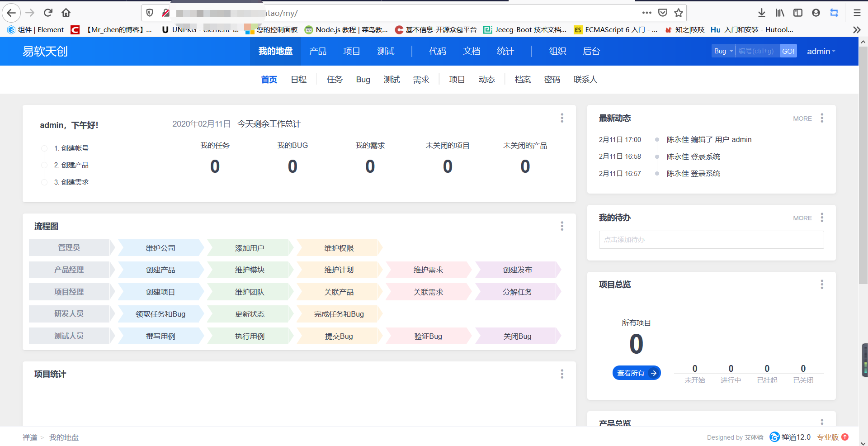Expand the admin user dropdown
The height and width of the screenshot is (446, 868).
pos(821,51)
